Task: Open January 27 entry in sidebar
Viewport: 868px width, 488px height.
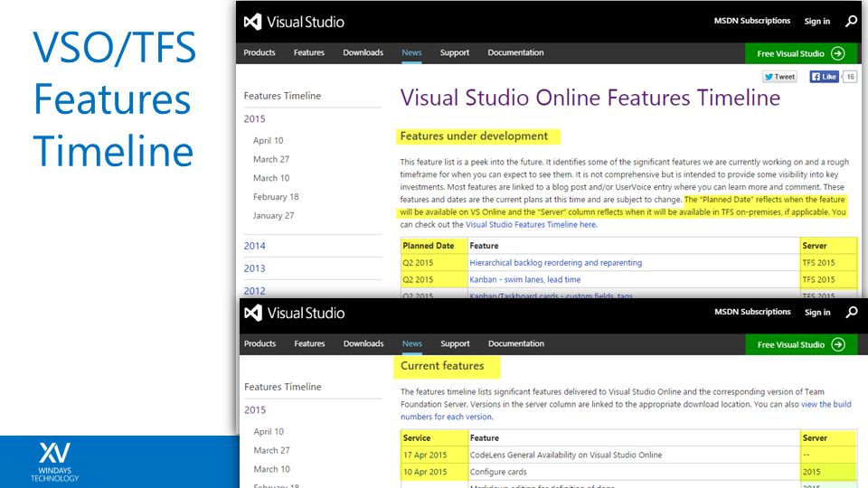Action: point(273,216)
